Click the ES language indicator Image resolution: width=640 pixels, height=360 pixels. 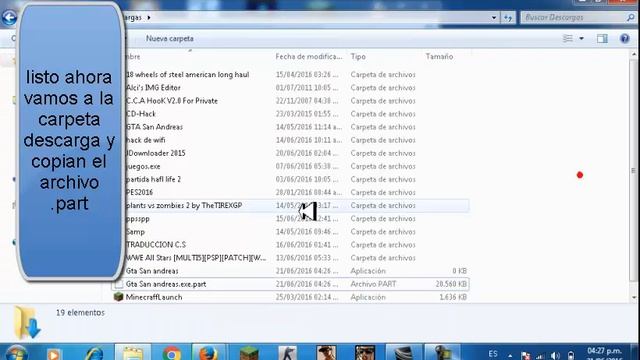coord(493,354)
